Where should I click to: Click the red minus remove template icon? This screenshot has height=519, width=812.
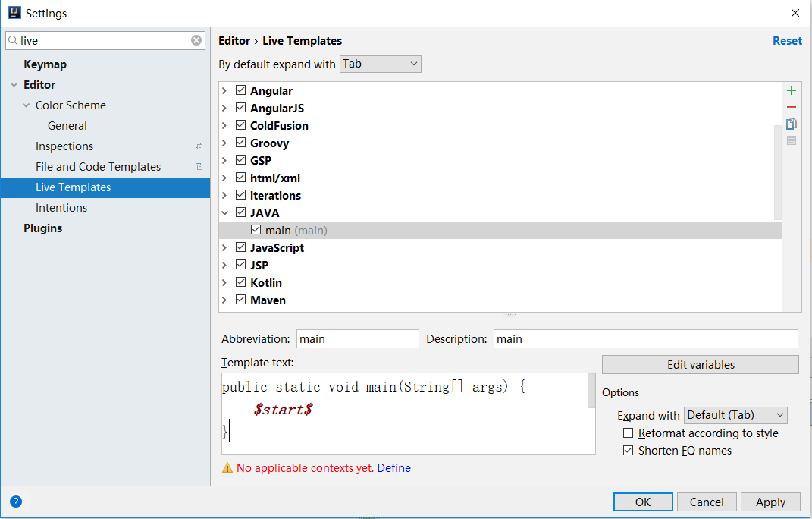792,107
